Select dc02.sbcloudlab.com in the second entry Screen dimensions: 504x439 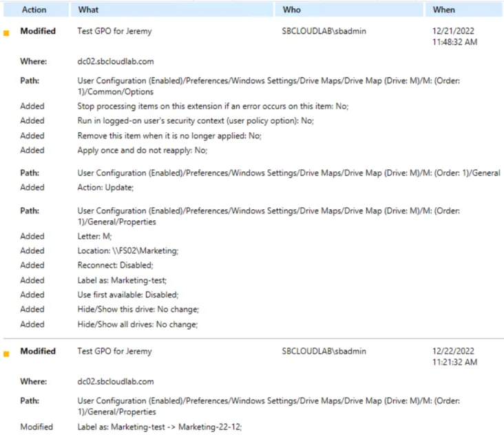coord(115,381)
